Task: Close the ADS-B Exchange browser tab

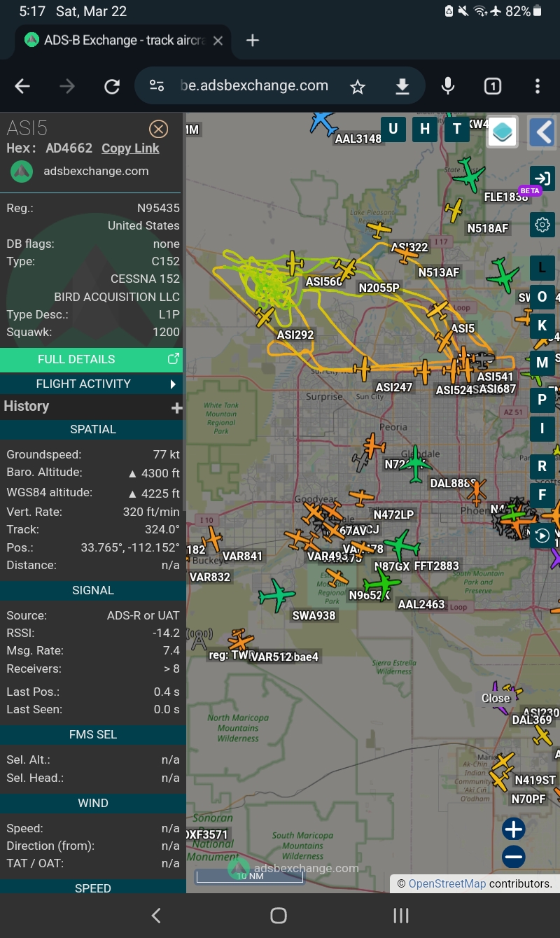Action: (x=218, y=41)
